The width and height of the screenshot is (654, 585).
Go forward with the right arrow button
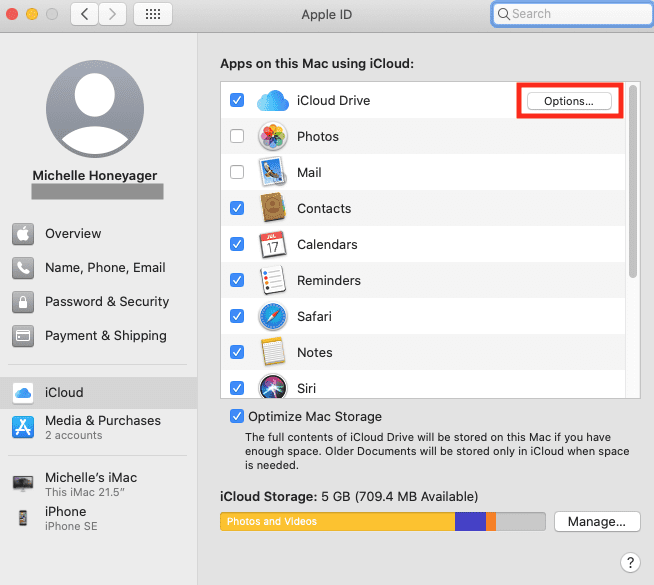click(x=113, y=14)
